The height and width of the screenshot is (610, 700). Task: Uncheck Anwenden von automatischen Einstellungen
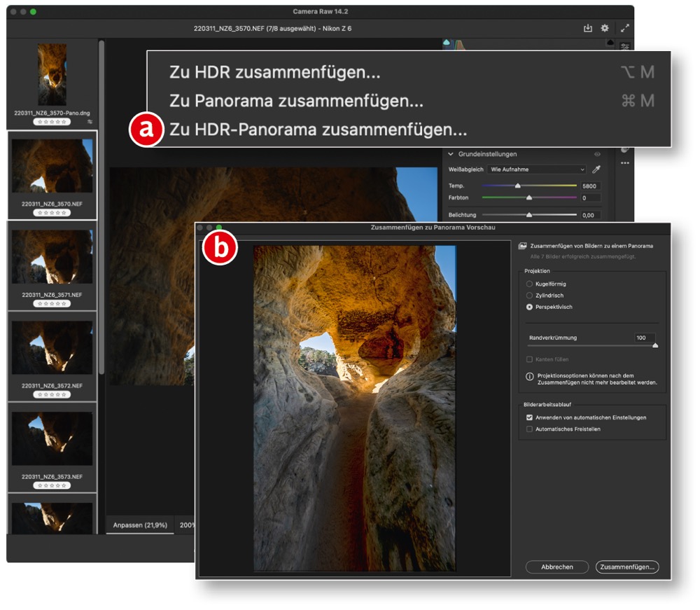tap(530, 417)
